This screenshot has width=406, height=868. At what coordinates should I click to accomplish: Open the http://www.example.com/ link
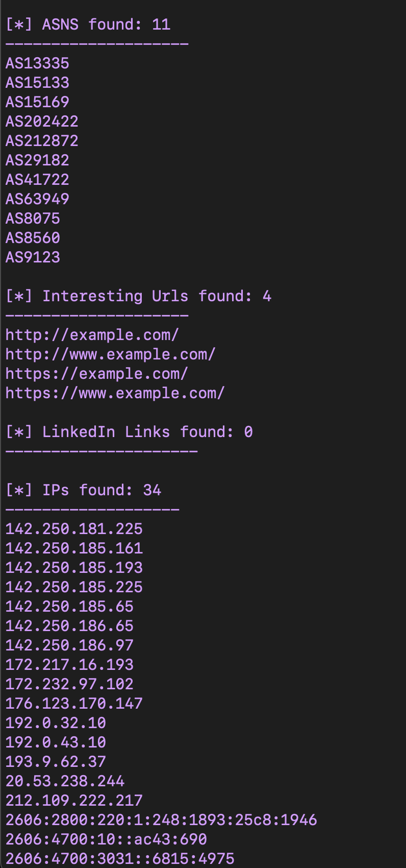point(111,354)
